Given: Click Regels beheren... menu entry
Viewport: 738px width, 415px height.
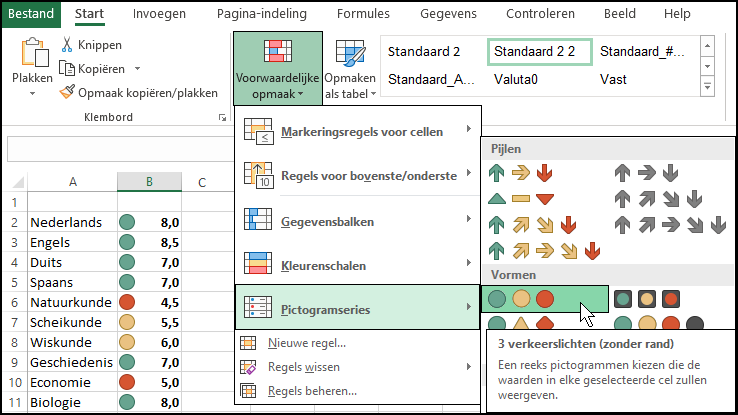Looking at the screenshot, I should coord(312,391).
